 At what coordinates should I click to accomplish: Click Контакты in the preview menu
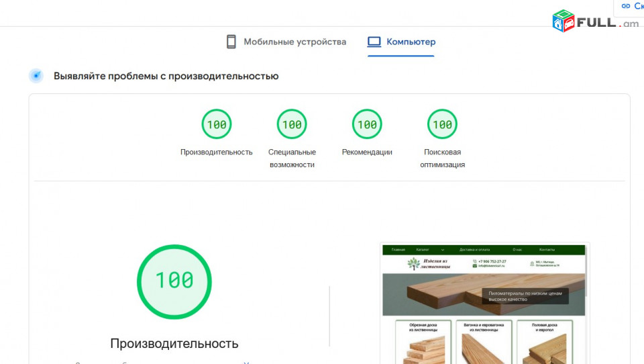547,250
